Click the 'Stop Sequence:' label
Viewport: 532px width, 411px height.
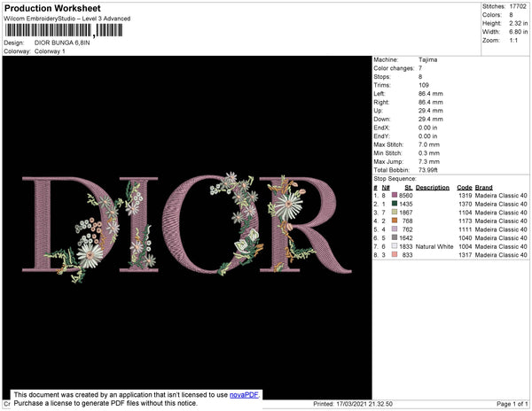pos(395,179)
